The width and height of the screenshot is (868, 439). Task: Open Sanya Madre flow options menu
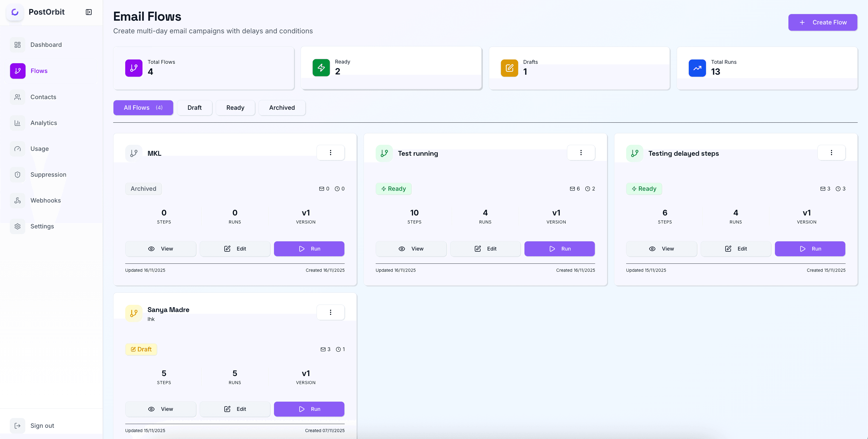tap(330, 313)
